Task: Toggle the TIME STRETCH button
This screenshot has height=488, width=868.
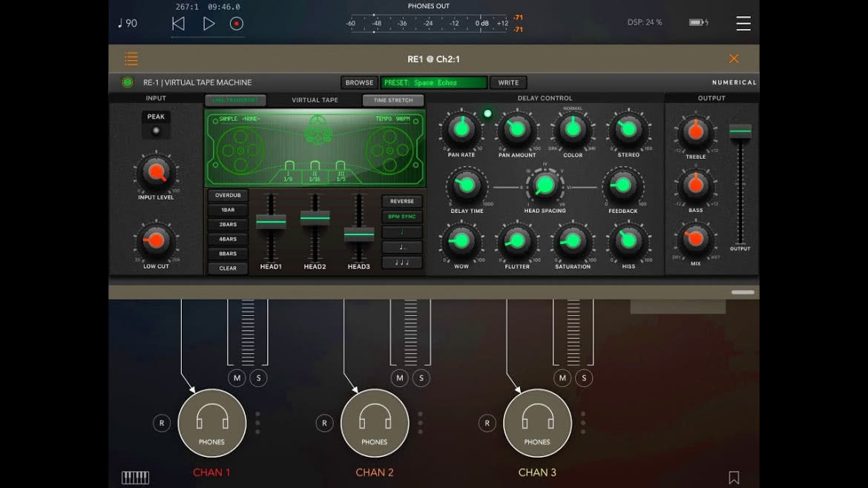Action: [x=393, y=100]
